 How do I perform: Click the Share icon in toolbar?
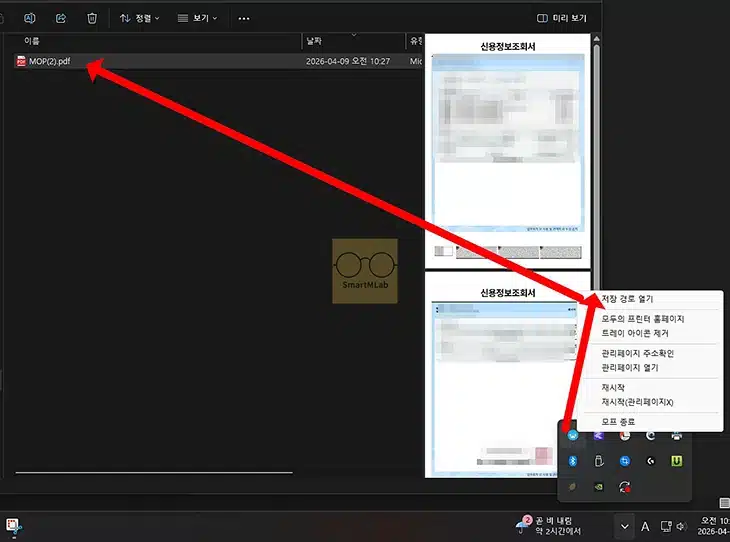61,18
